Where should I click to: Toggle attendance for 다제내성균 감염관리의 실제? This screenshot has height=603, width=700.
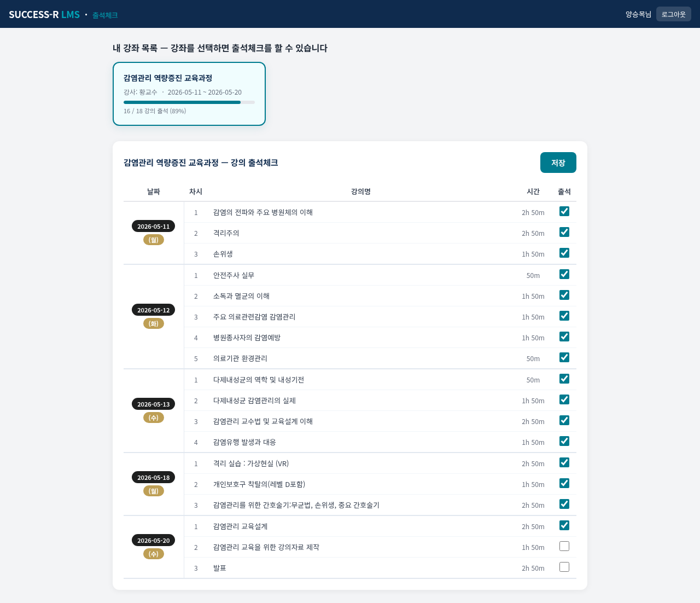[x=564, y=399]
